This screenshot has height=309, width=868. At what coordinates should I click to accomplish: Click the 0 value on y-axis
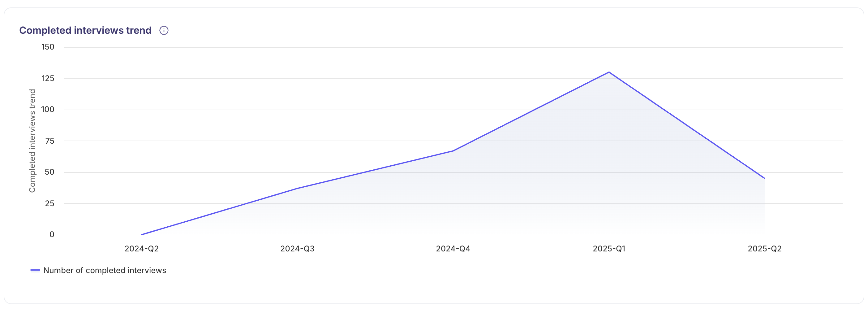pyautogui.click(x=52, y=233)
